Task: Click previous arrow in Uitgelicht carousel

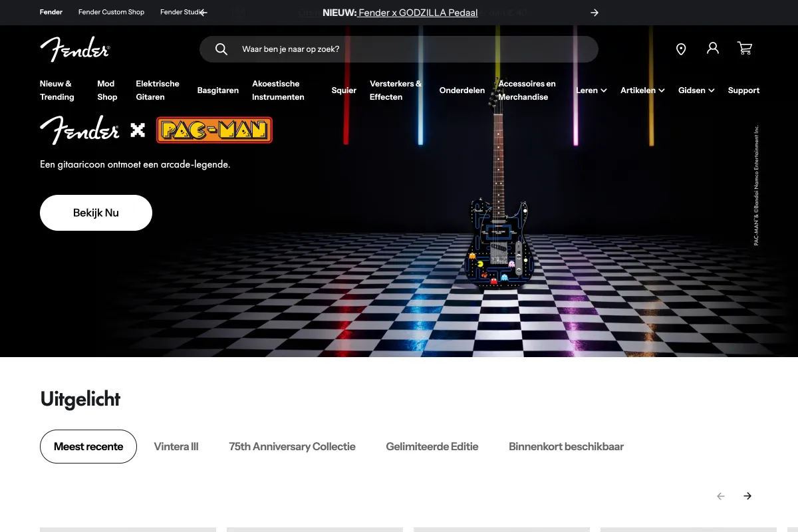Action: (721, 496)
